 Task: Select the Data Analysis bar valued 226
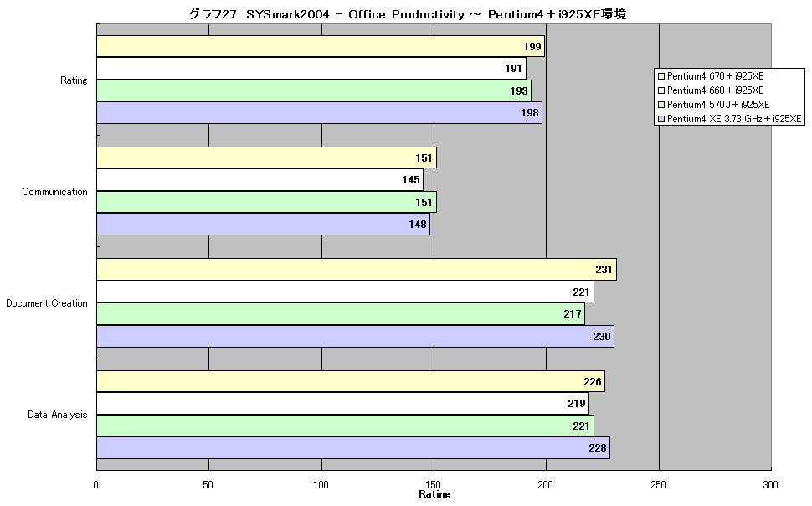click(351, 381)
